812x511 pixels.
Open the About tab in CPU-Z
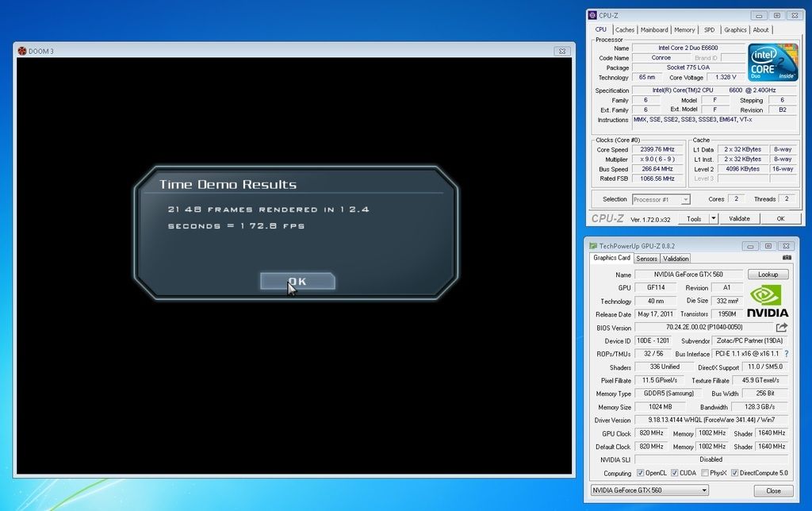coord(760,30)
